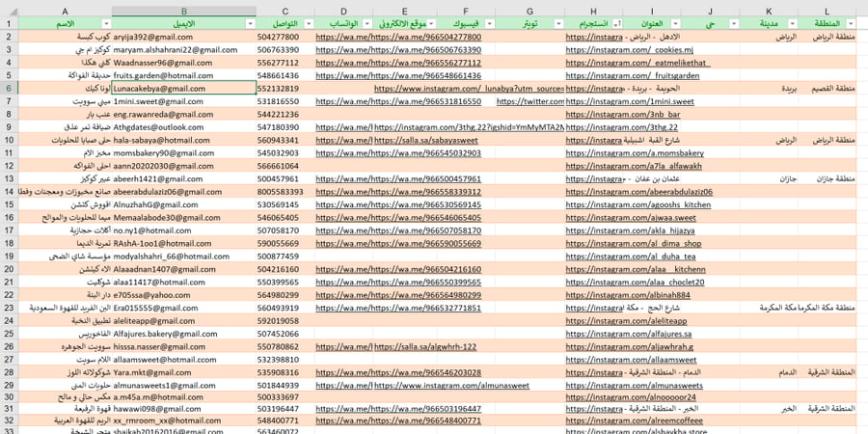Select column G header

coord(529,11)
